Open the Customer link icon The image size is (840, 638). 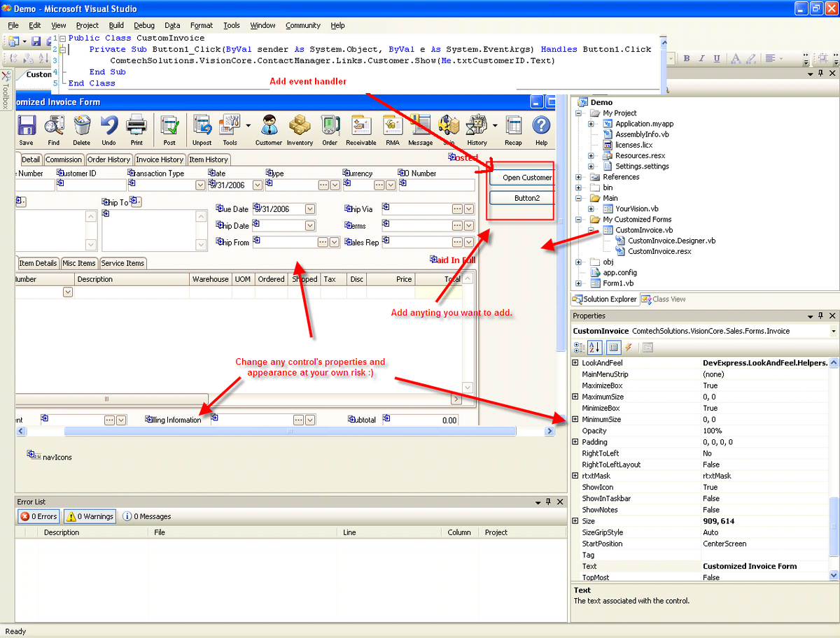(269, 127)
